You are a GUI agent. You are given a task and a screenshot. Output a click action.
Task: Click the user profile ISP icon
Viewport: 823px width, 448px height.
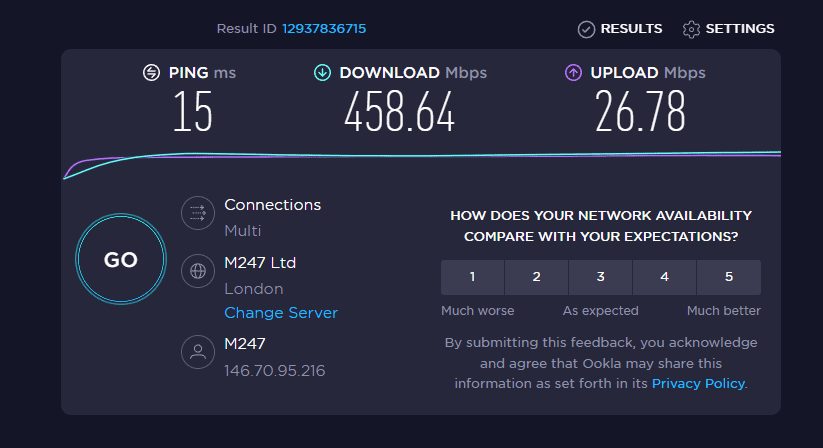click(197, 352)
